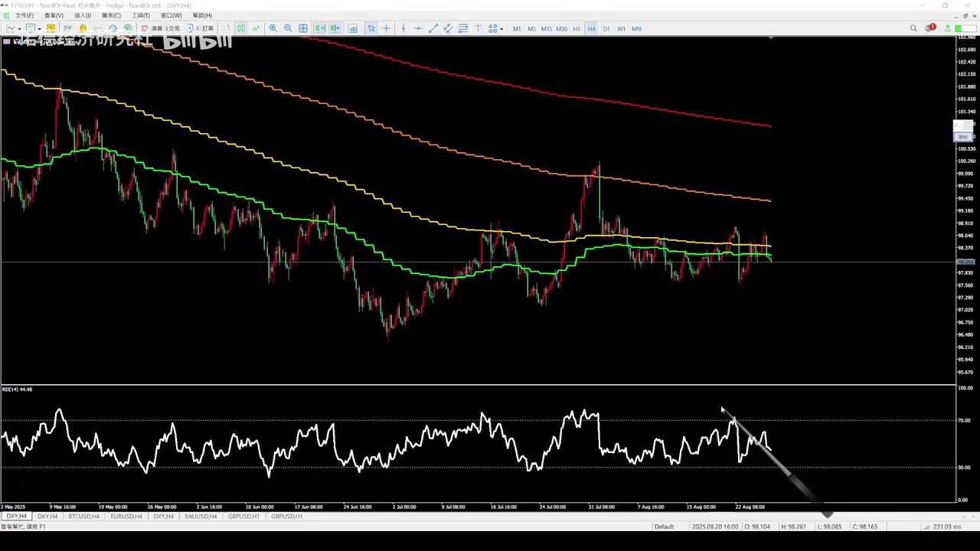Toggle chart shift from right edge
The height and width of the screenshot is (551, 980).
(x=335, y=28)
